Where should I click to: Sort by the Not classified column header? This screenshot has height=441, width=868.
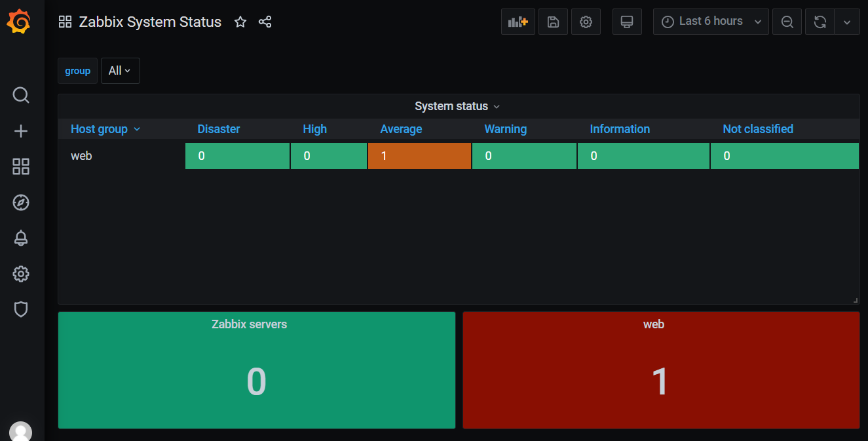tap(758, 129)
